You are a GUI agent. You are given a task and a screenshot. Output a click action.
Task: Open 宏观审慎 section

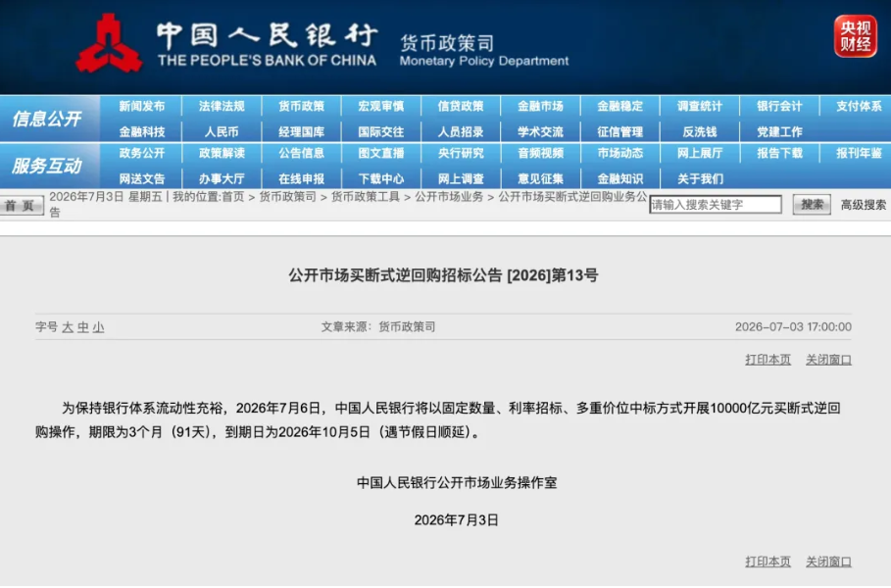coord(380,106)
